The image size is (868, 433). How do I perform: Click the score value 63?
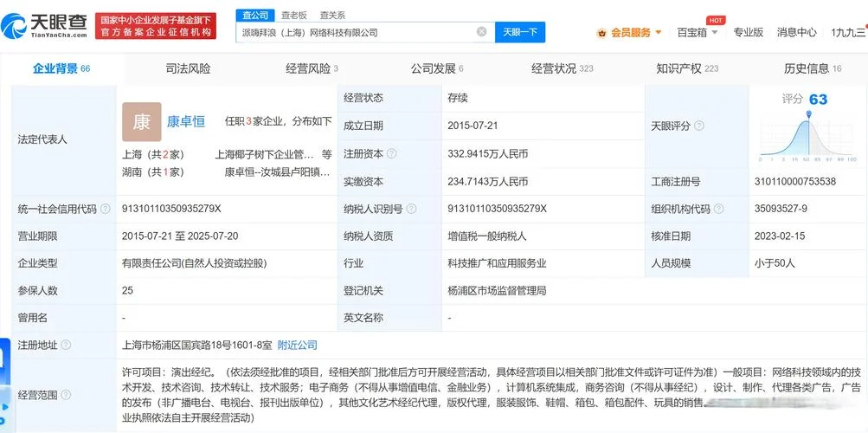[818, 100]
